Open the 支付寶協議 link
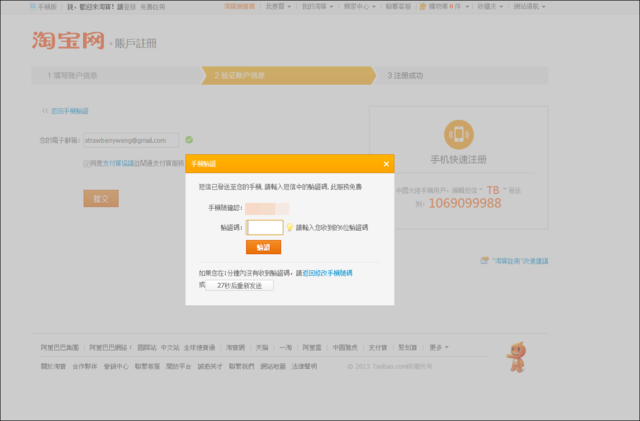This screenshot has width=640, height=421. (118, 163)
